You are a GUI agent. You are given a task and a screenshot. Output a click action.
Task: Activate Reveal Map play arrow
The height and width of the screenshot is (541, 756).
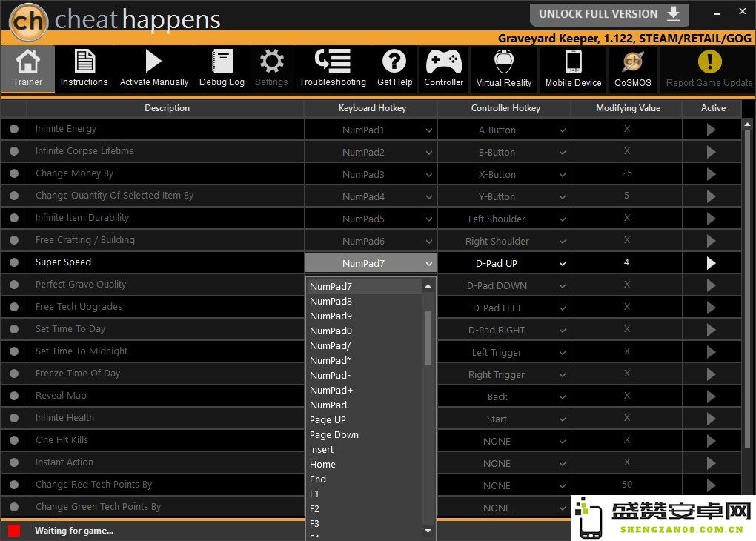(712, 396)
